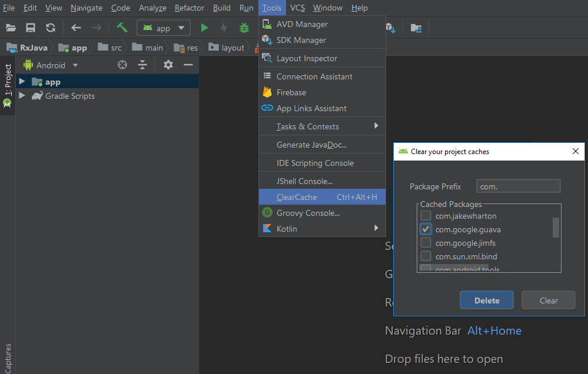Click the Clear button in dialog
This screenshot has height=374, width=588.
(x=548, y=300)
